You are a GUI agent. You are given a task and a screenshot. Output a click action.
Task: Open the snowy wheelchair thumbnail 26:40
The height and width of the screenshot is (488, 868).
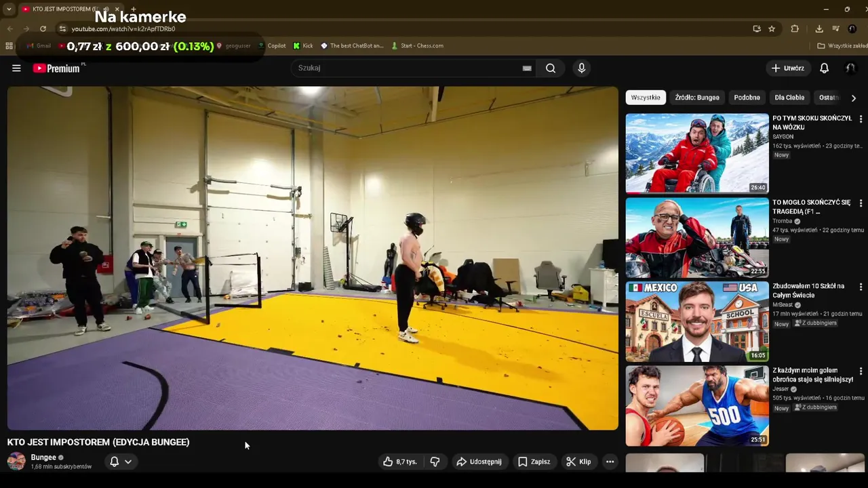point(697,153)
